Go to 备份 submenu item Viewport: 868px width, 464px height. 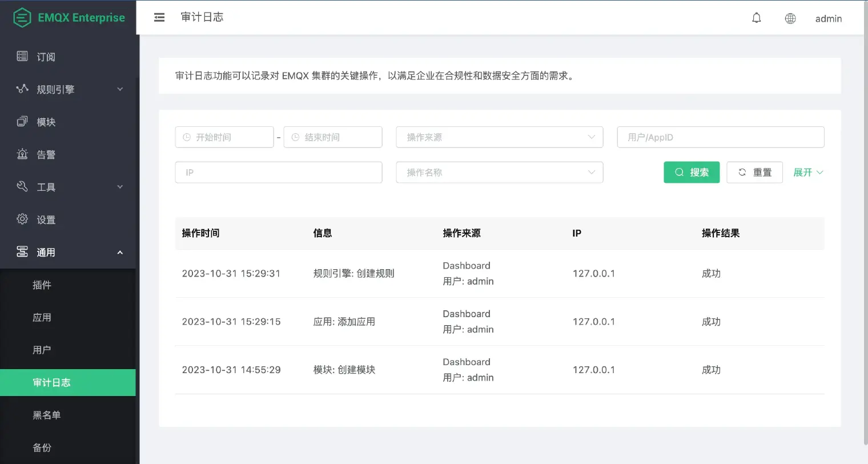click(68, 447)
